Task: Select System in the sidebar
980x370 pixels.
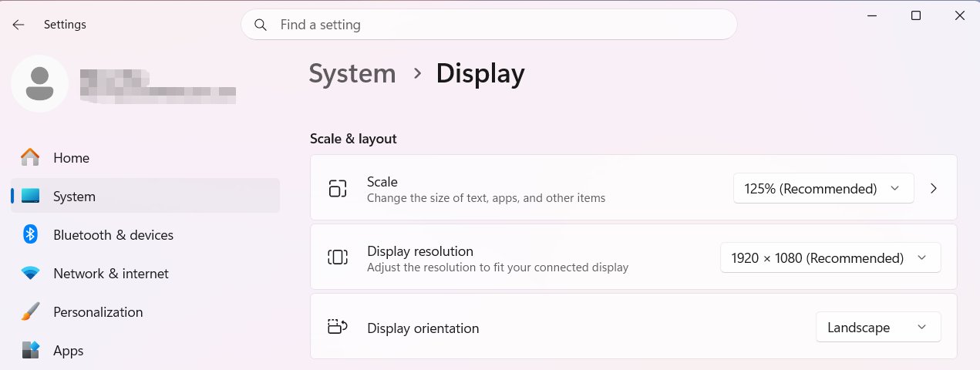Action: click(145, 196)
